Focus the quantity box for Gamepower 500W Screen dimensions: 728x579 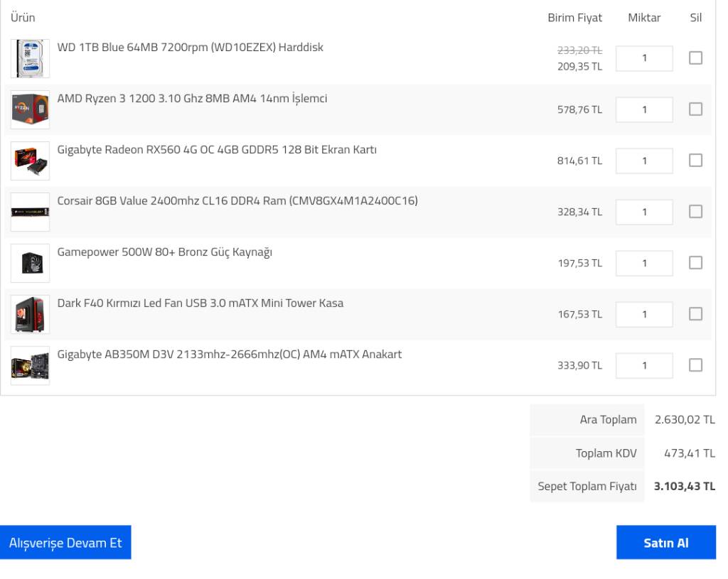[644, 263]
